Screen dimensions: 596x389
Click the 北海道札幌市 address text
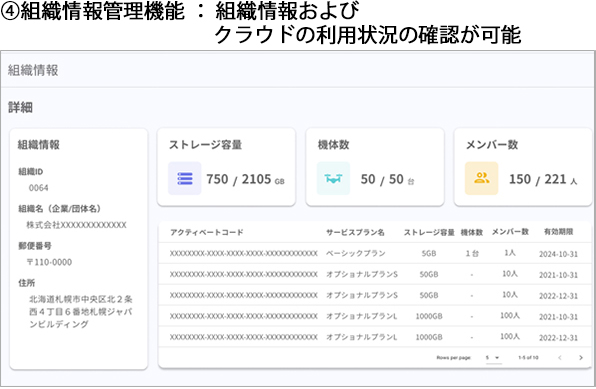pos(81,311)
